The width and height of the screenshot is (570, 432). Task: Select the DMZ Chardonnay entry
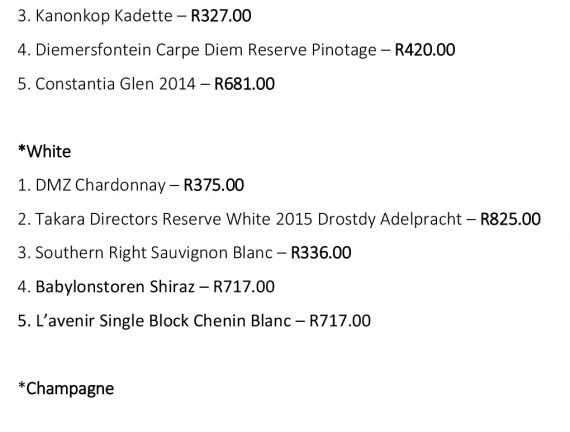pyautogui.click(x=131, y=185)
